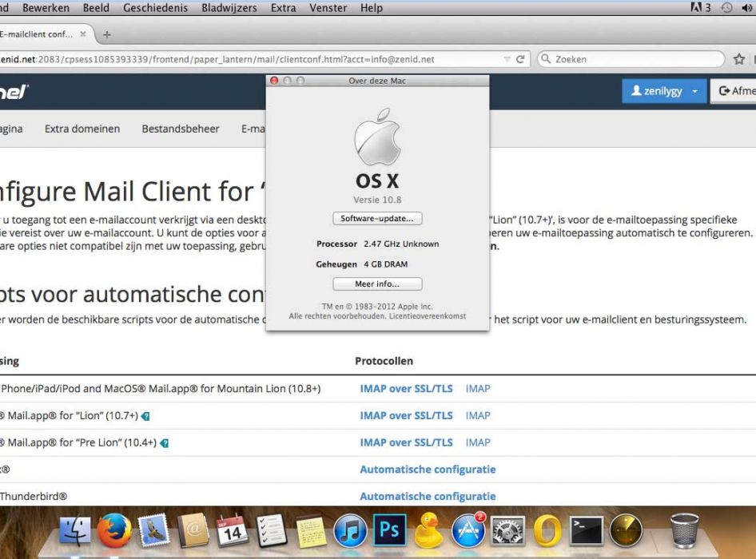Viewport: 756px width, 559px height.
Task: Click Versie 10.8 text in Over deze Mac
Action: tap(377, 200)
